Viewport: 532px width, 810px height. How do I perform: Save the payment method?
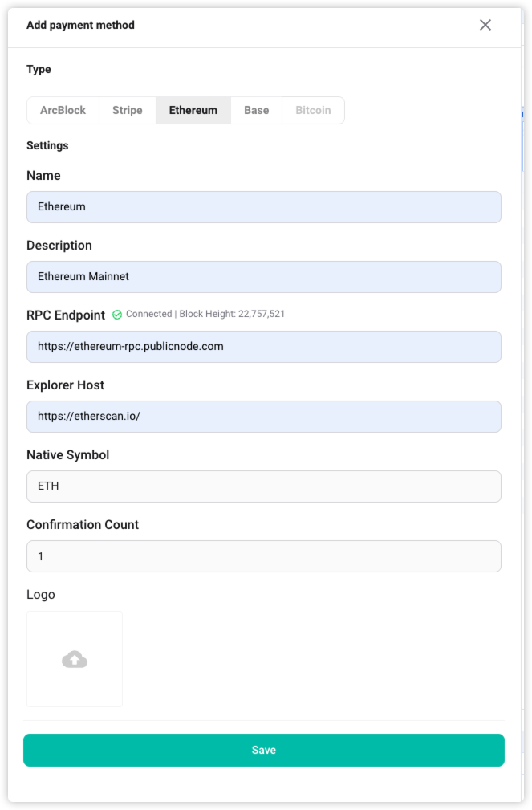point(264,750)
